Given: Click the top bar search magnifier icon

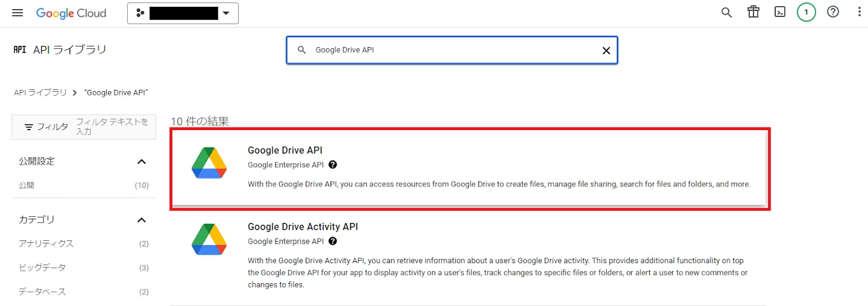Looking at the screenshot, I should (727, 12).
